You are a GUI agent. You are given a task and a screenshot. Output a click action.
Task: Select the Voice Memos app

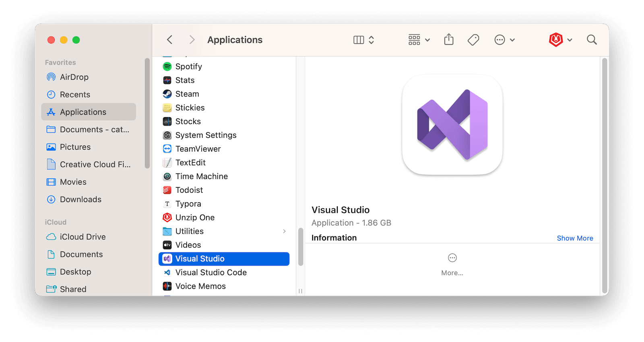pyautogui.click(x=224, y=286)
